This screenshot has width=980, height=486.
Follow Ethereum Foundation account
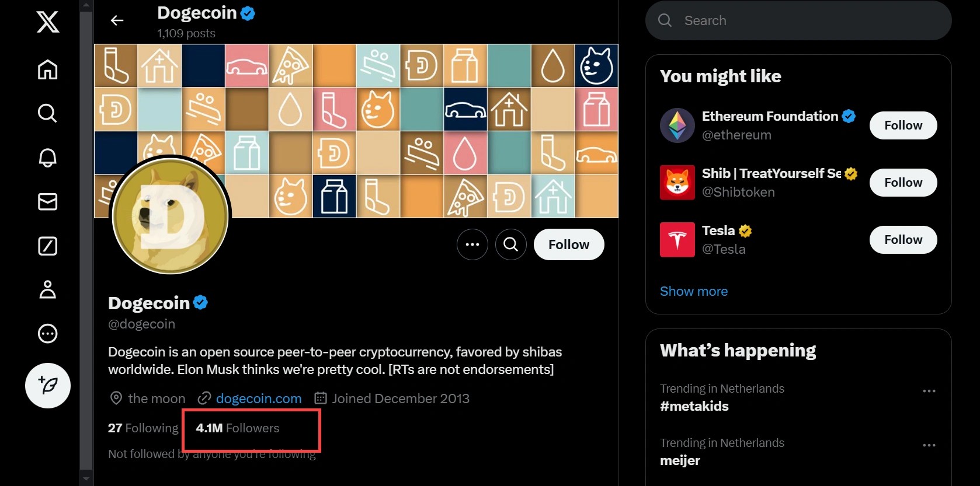pyautogui.click(x=903, y=125)
